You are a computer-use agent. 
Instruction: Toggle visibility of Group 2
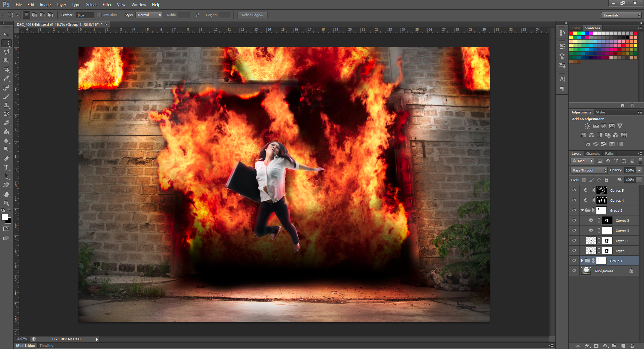tap(574, 210)
